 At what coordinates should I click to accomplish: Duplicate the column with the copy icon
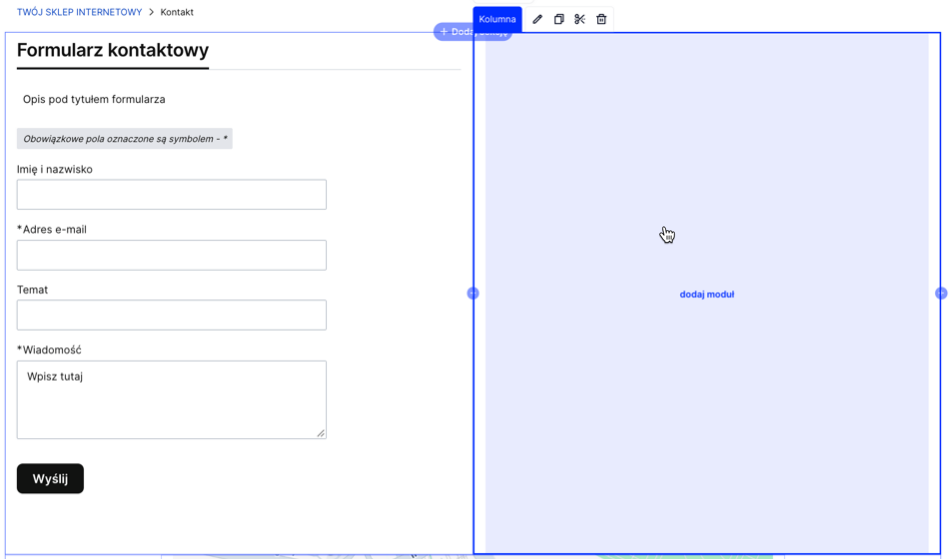click(x=559, y=19)
